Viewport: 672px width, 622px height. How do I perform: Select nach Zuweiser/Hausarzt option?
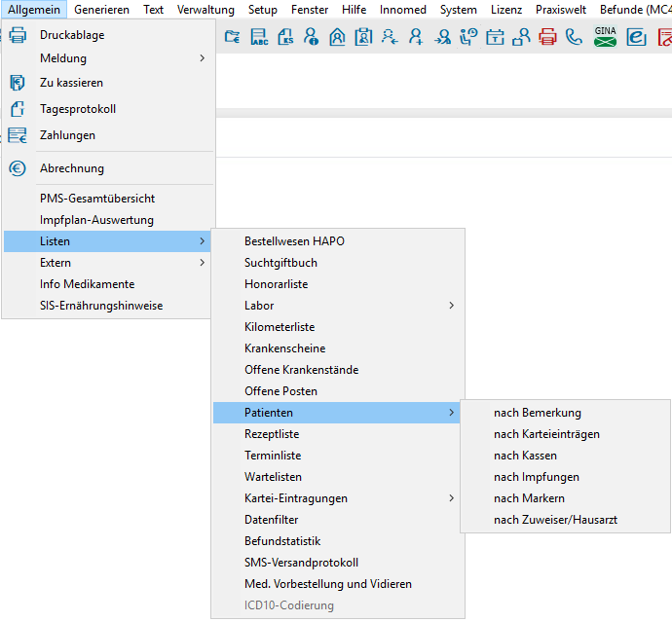[x=565, y=520]
